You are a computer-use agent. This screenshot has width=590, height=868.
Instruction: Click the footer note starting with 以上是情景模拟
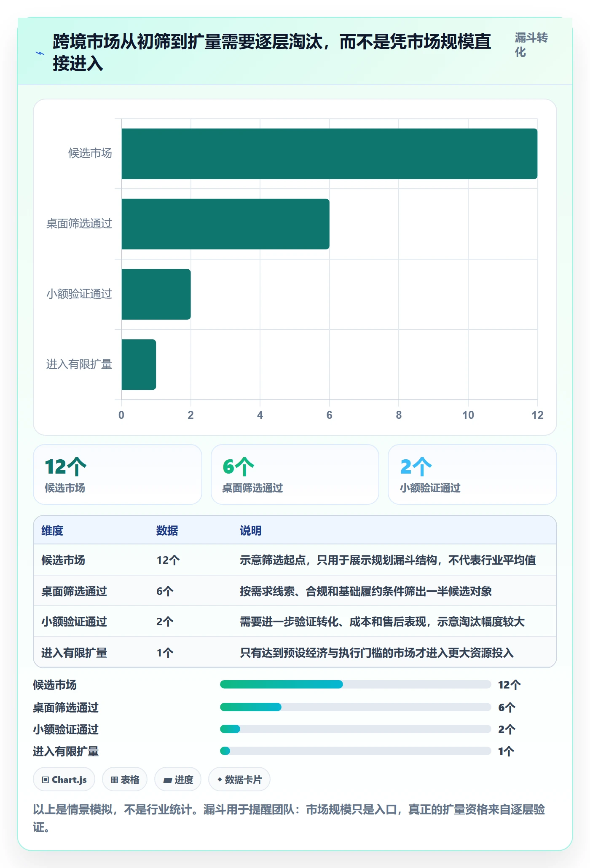[289, 818]
